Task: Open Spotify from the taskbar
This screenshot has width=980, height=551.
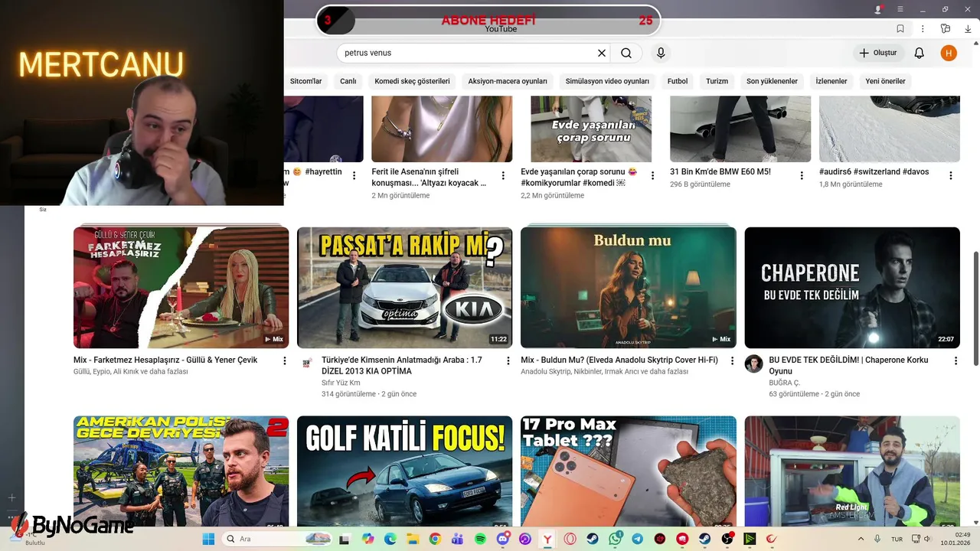Action: pyautogui.click(x=480, y=539)
